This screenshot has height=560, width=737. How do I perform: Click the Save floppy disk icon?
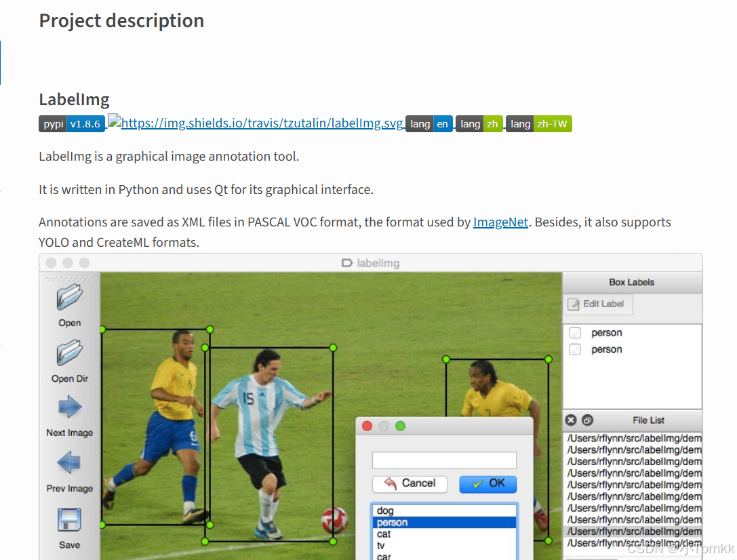point(69,519)
